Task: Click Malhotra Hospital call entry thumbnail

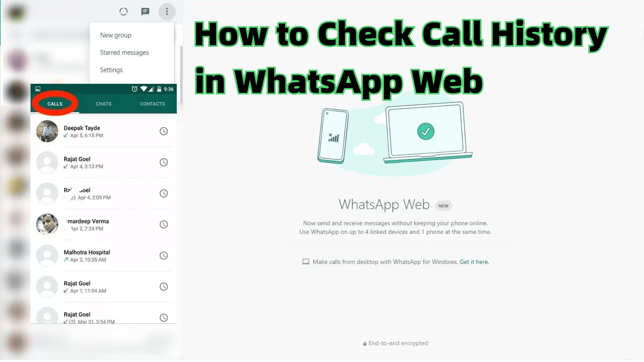Action: [x=47, y=255]
